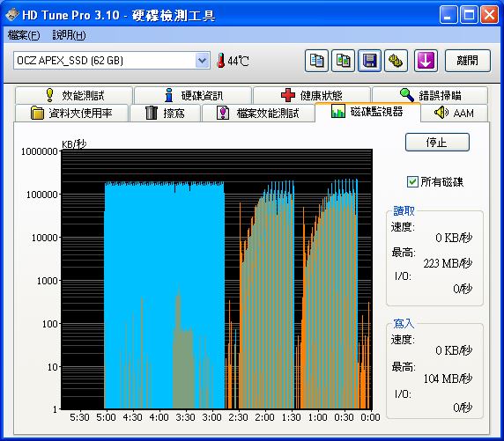Click the copy text to clipboard icon
The image size is (504, 441).
pyautogui.click(x=316, y=61)
